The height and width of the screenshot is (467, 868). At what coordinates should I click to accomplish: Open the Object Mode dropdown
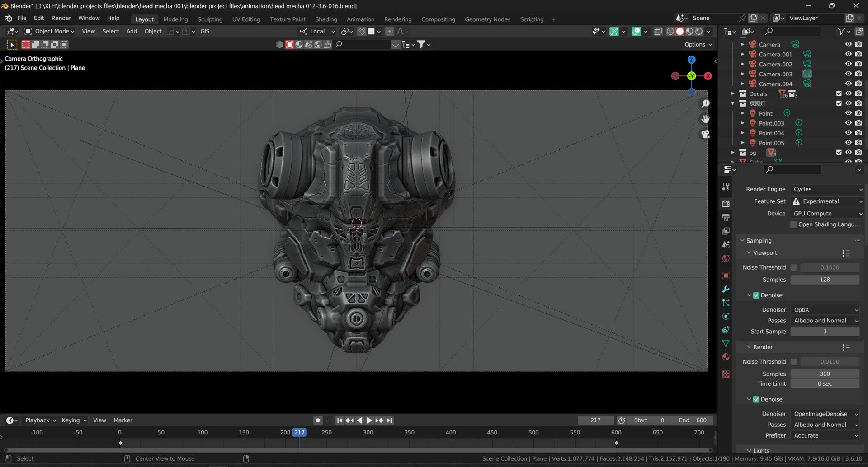(x=49, y=31)
